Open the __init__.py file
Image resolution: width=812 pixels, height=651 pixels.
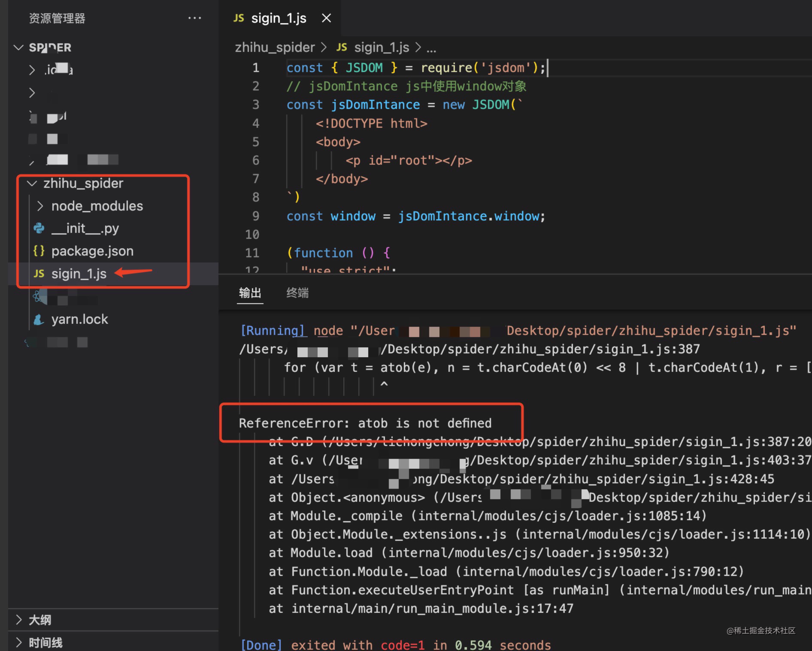(x=85, y=229)
